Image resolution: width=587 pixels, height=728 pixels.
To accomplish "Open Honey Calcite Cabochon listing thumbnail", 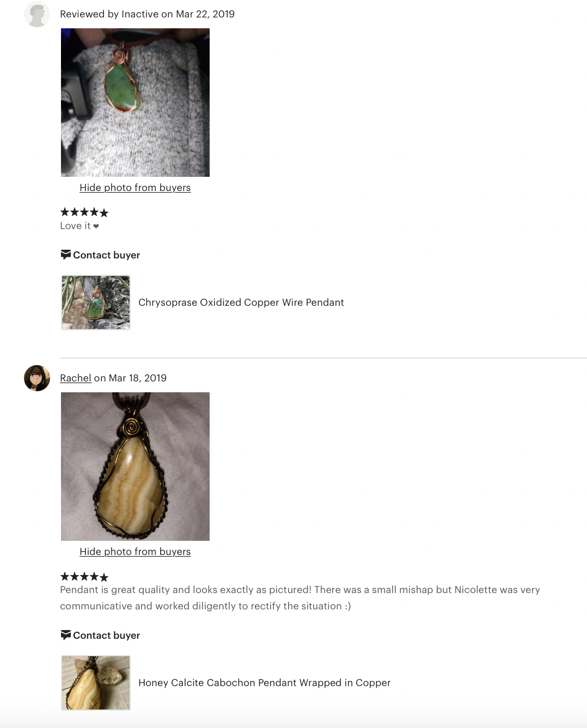I will pyautogui.click(x=96, y=683).
